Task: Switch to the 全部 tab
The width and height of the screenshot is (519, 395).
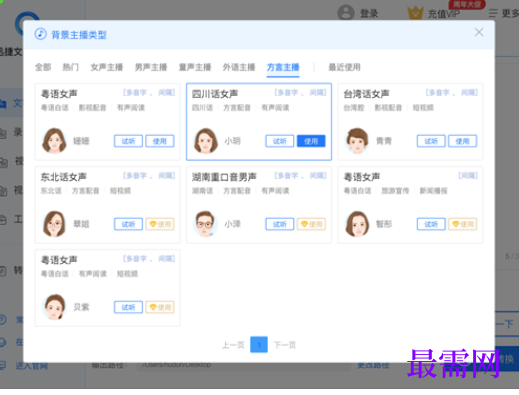Action: pos(43,67)
